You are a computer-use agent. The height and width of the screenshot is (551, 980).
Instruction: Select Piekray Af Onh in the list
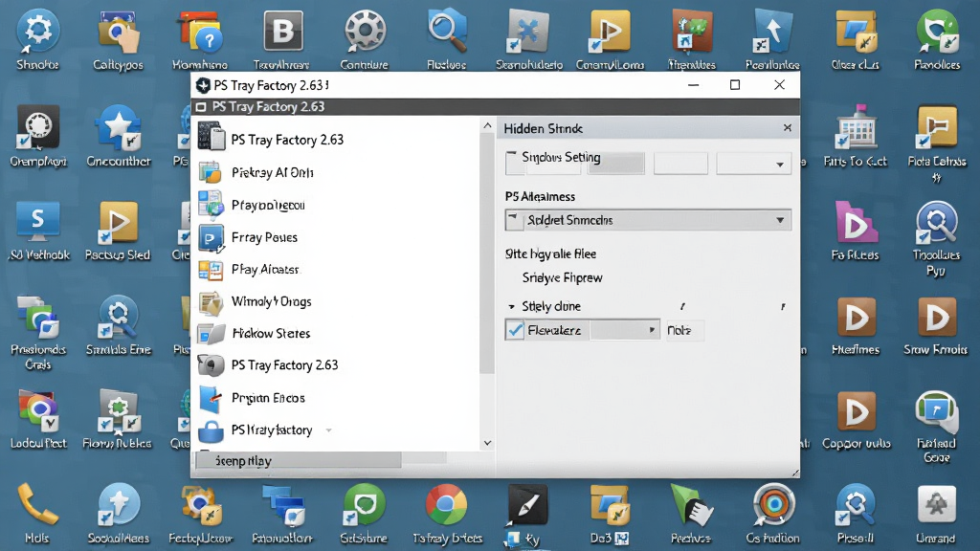point(273,172)
